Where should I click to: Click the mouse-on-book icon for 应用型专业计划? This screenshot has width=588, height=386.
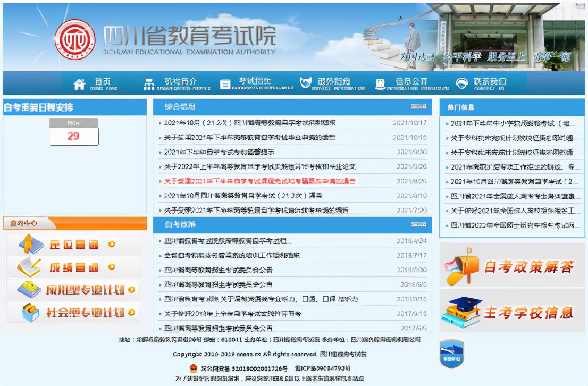pyautogui.click(x=29, y=289)
